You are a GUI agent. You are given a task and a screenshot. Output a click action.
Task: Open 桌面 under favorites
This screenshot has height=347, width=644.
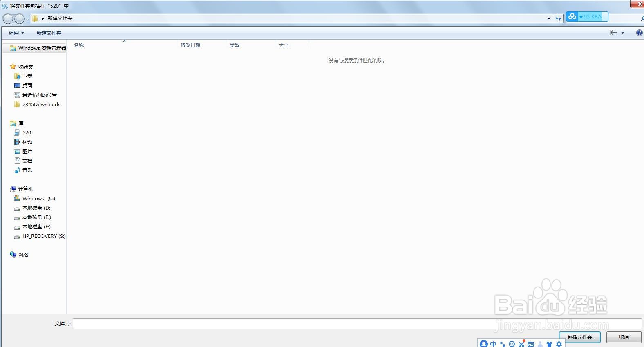point(27,85)
